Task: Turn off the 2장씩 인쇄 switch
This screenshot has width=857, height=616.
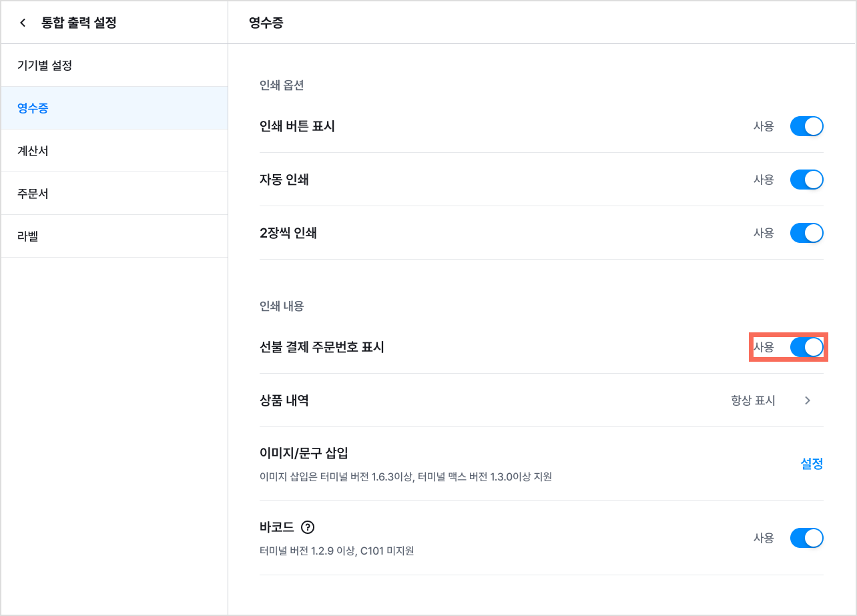Action: 806,233
